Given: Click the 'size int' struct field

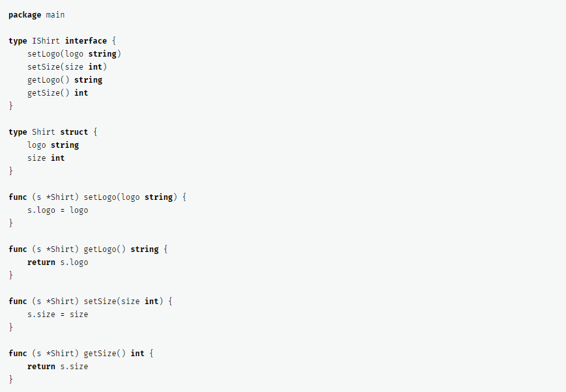Looking at the screenshot, I should tap(46, 158).
